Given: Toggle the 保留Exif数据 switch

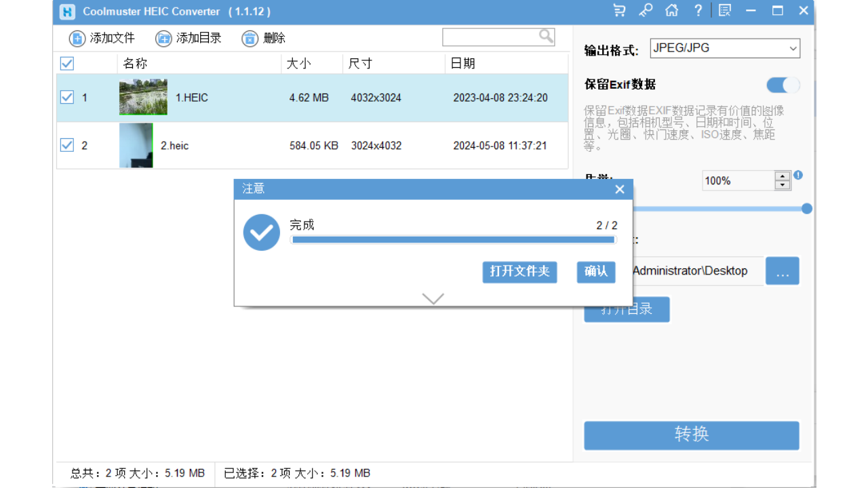Looking at the screenshot, I should [x=783, y=85].
